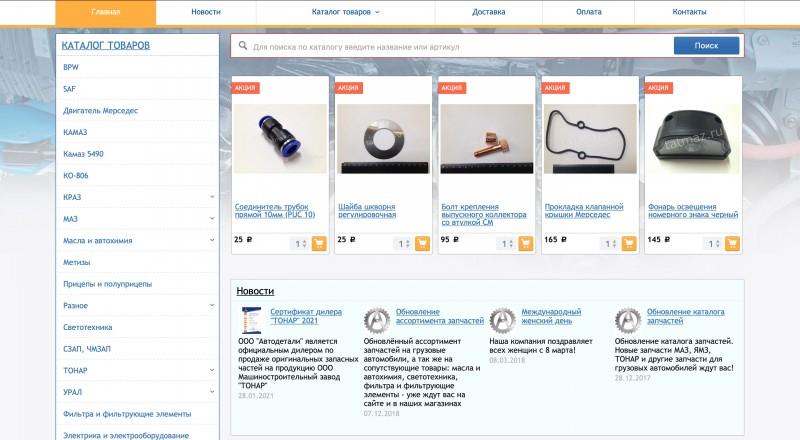Click the Поиск button
The image size is (800, 440).
(706, 45)
